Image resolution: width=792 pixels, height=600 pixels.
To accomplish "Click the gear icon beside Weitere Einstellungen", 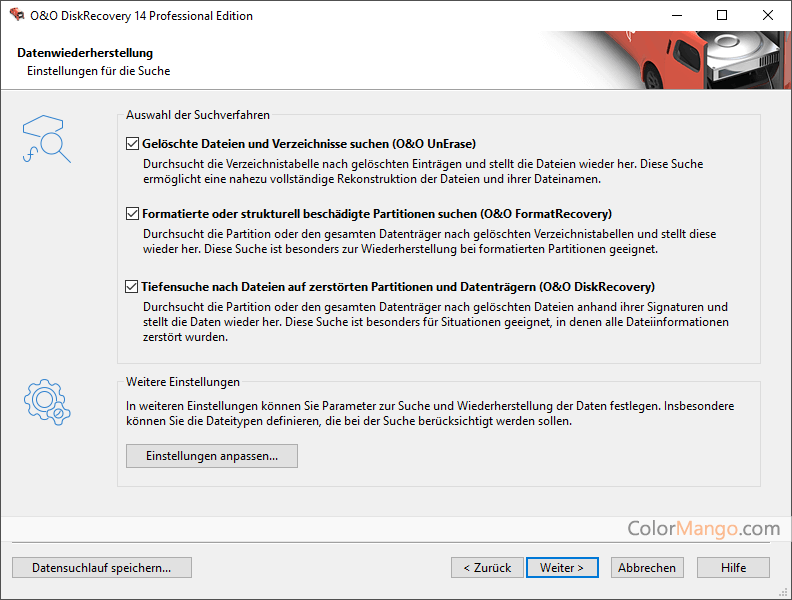I will (46, 401).
